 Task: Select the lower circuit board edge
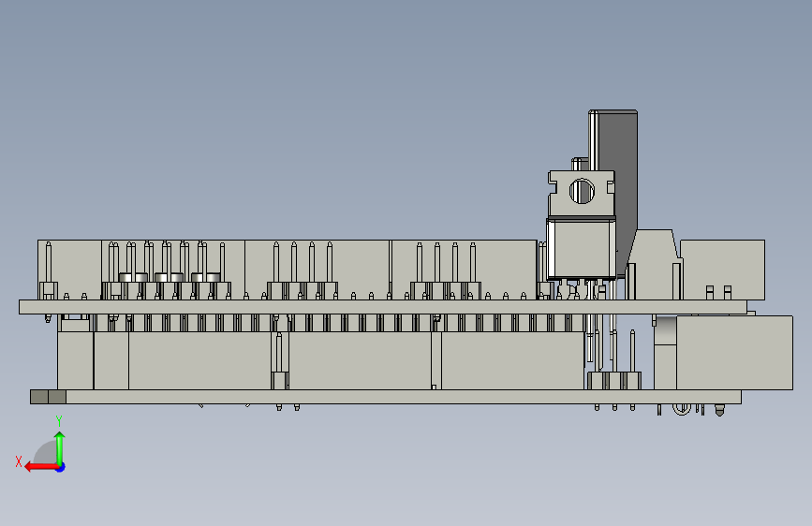(386, 397)
